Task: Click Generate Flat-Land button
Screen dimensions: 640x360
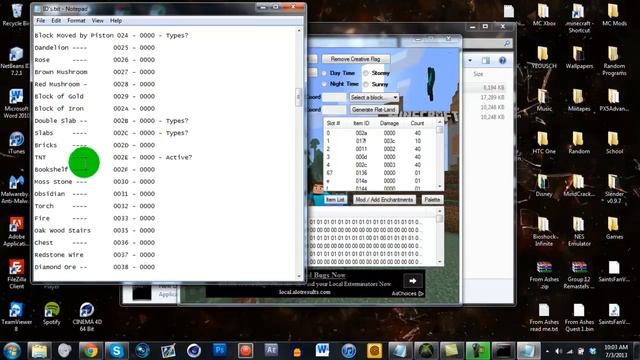Action: (373, 110)
